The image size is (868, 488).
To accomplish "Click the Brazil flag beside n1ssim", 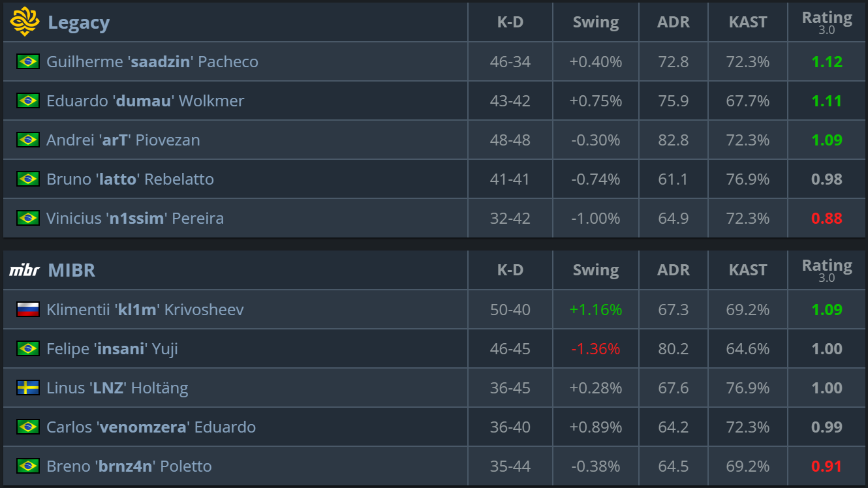I will pos(28,218).
